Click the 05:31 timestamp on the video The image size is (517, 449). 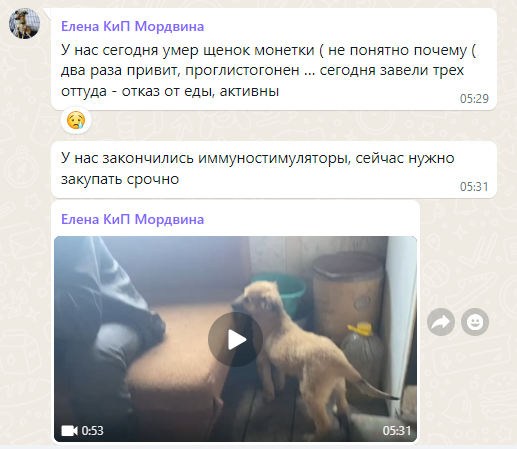click(397, 430)
